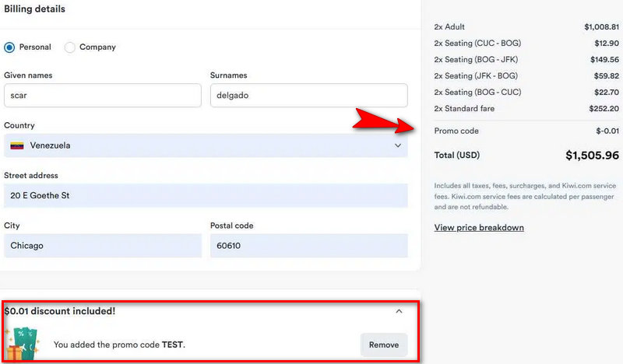623x364 pixels.
Task: Collapse the discount included section chevron
Action: click(x=399, y=311)
